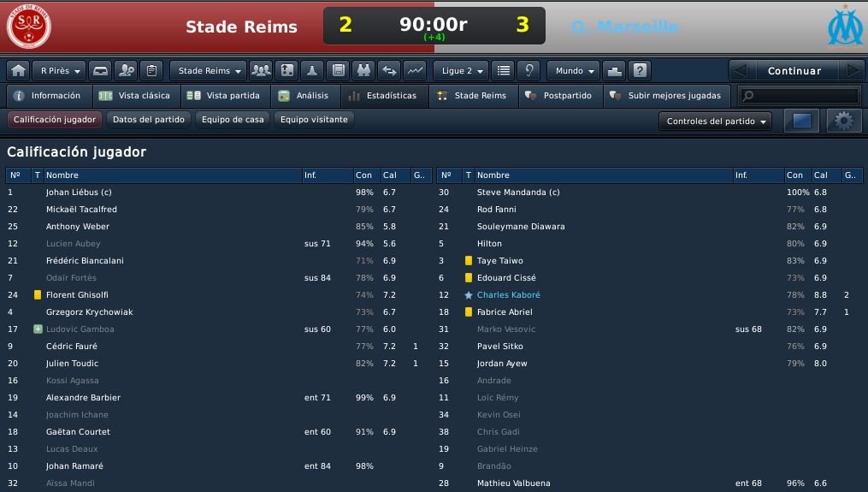Screen dimensions: 868x492
Task: Go to the home screen icon
Action: tap(18, 71)
